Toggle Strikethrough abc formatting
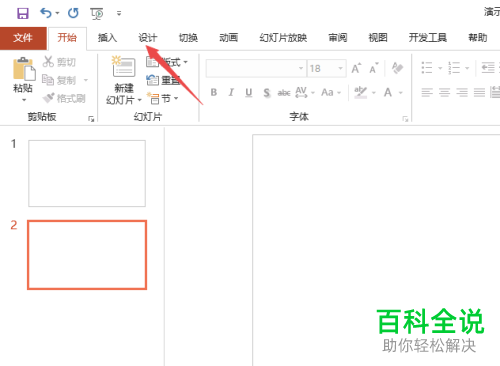Screen dimensions: 500x366 284,93
